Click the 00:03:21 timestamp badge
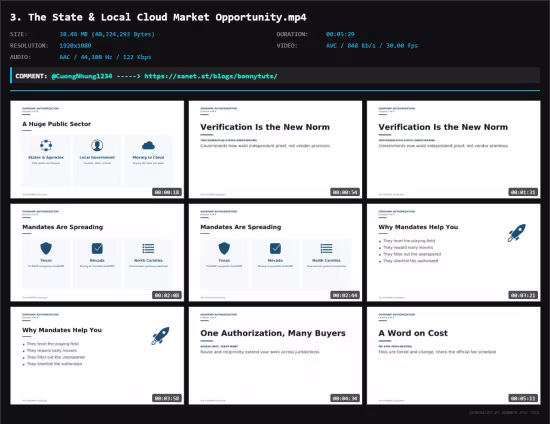 pyautogui.click(x=523, y=295)
